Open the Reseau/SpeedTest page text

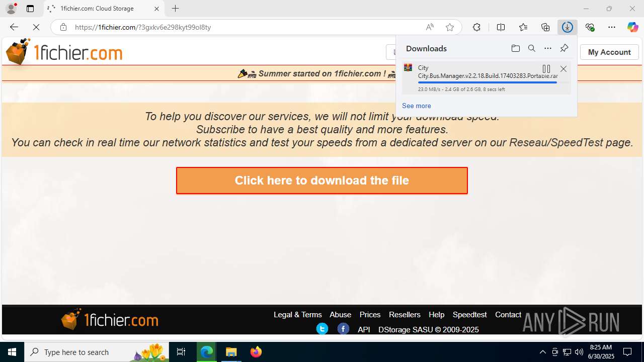click(x=556, y=142)
